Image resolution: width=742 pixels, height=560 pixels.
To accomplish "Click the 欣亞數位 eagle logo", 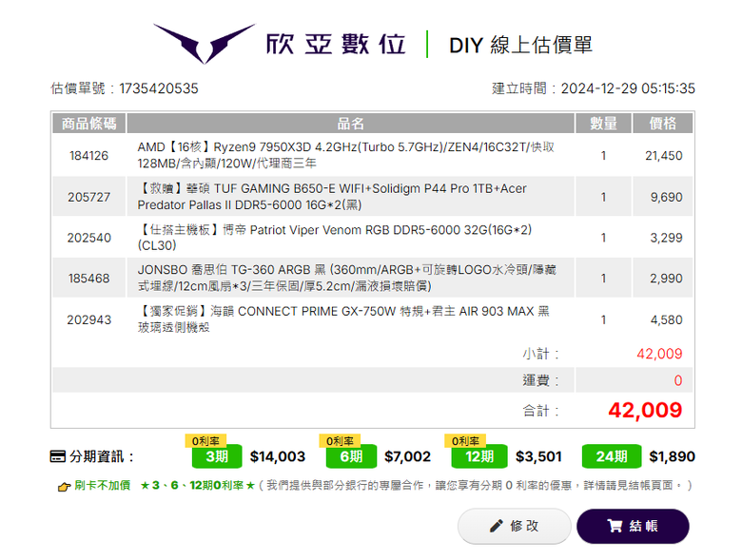I will [204, 44].
